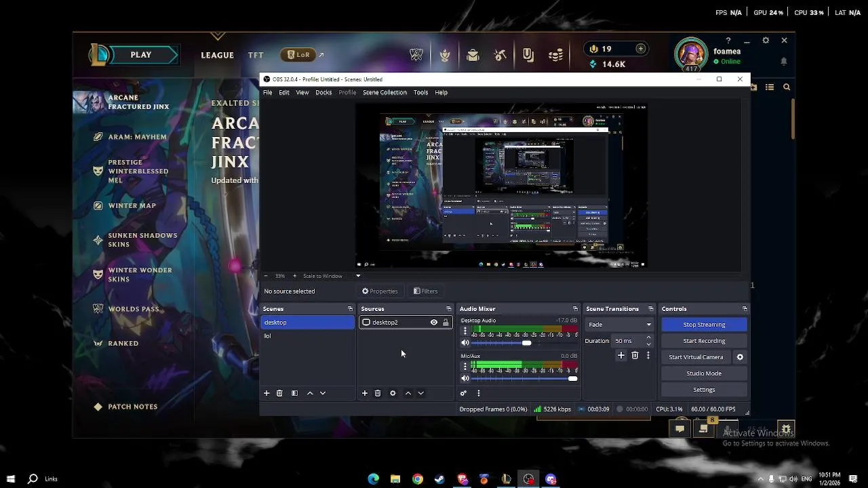Image resolution: width=868 pixels, height=488 pixels.
Task: Open League client settings gear
Action: coord(766,41)
